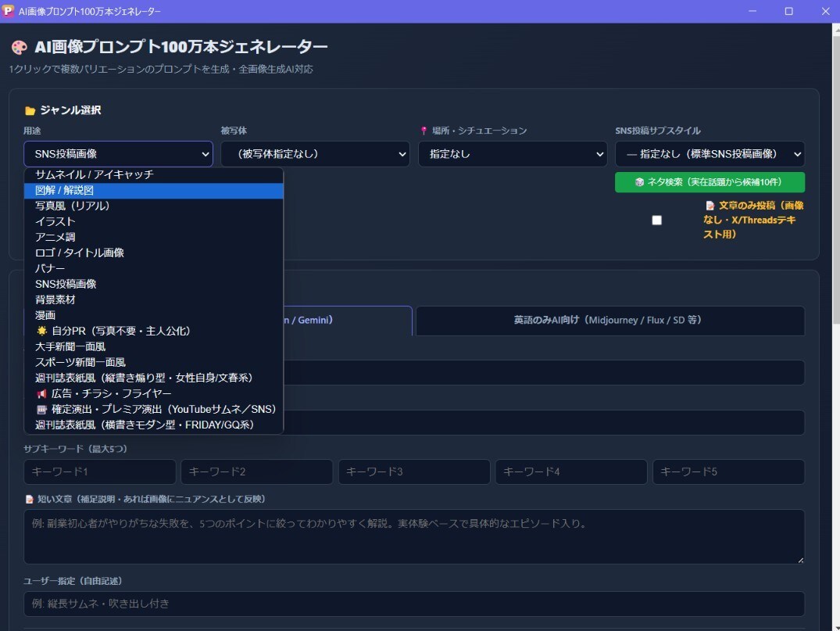Screen dimensions: 840x631
Task: Click the memo icon beside 文章のみ投稿
Action: [710, 206]
